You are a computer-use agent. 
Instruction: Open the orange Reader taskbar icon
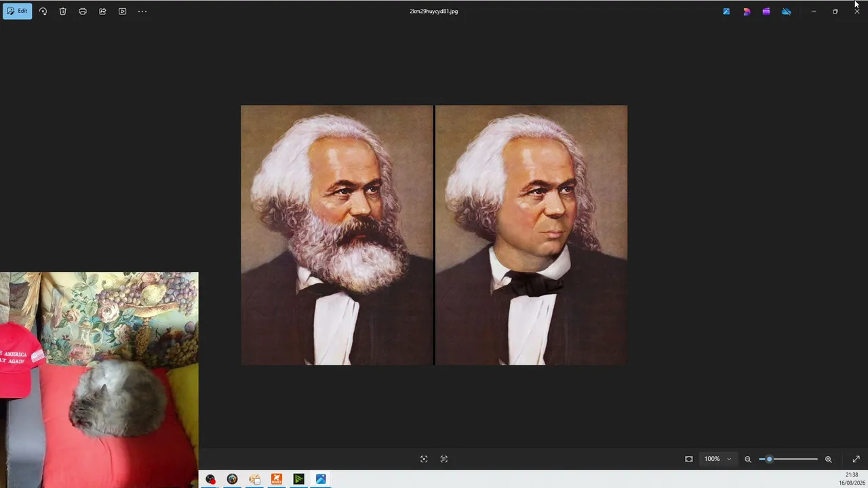pyautogui.click(x=277, y=479)
